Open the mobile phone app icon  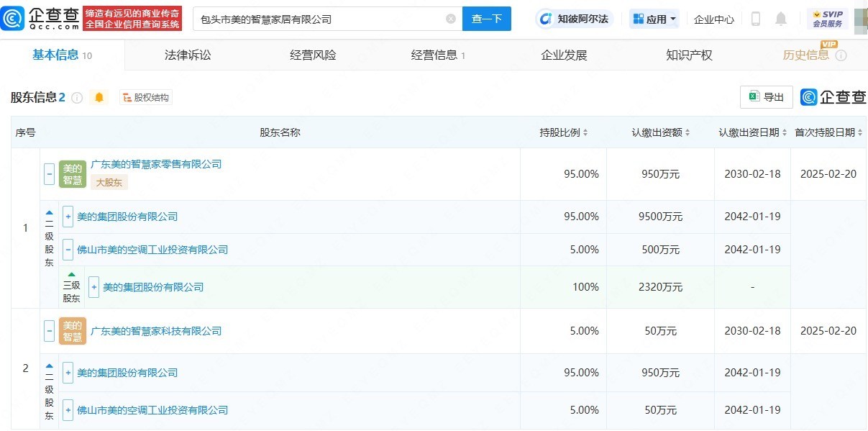click(x=755, y=19)
